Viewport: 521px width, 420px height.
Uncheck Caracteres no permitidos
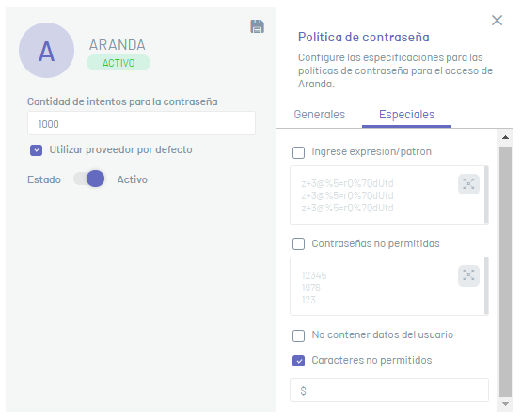(x=298, y=361)
